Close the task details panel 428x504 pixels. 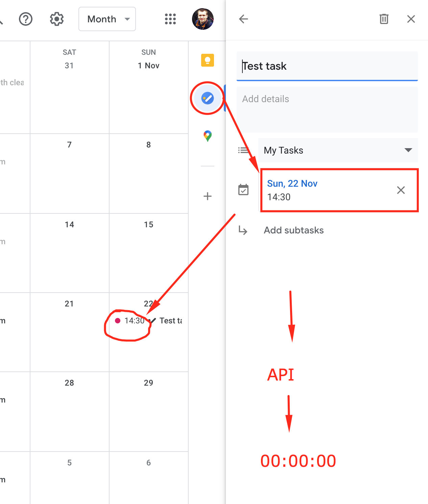pos(411,19)
